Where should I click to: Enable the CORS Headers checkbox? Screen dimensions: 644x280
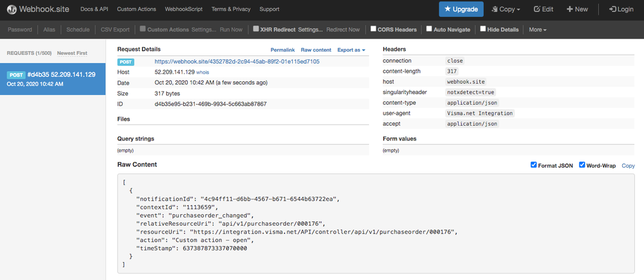tap(374, 29)
